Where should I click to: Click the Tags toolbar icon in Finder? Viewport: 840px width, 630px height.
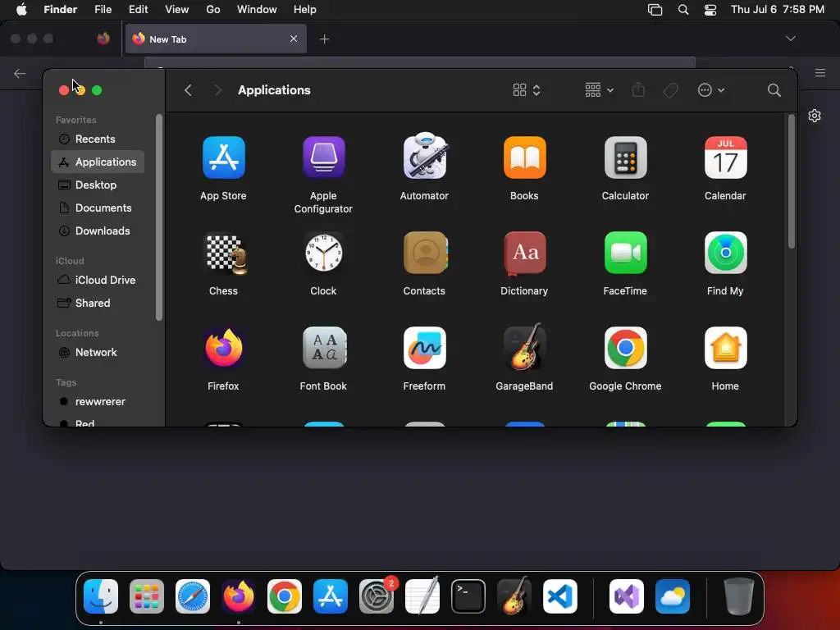[x=671, y=90]
